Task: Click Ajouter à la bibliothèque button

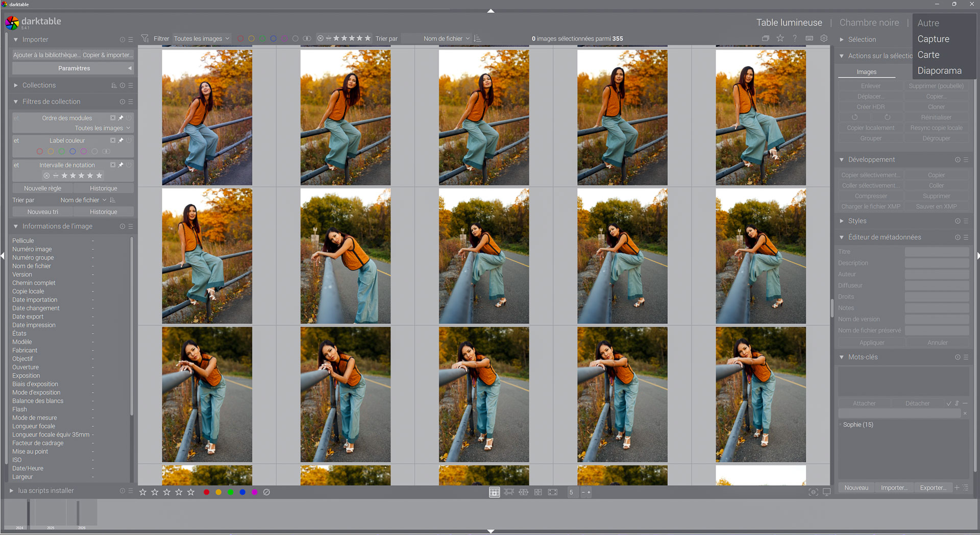Action: pyautogui.click(x=46, y=55)
